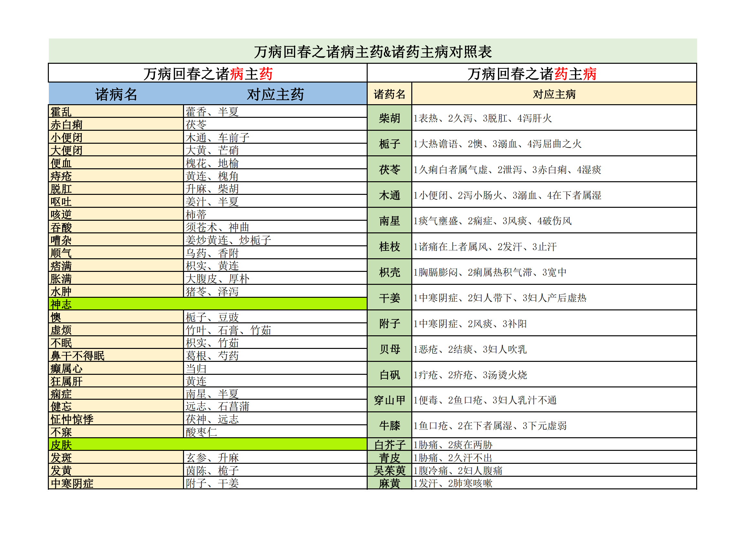Image resolution: width=756 pixels, height=535 pixels.
Task: Click the cell 木通、车前子
Action: [275, 137]
